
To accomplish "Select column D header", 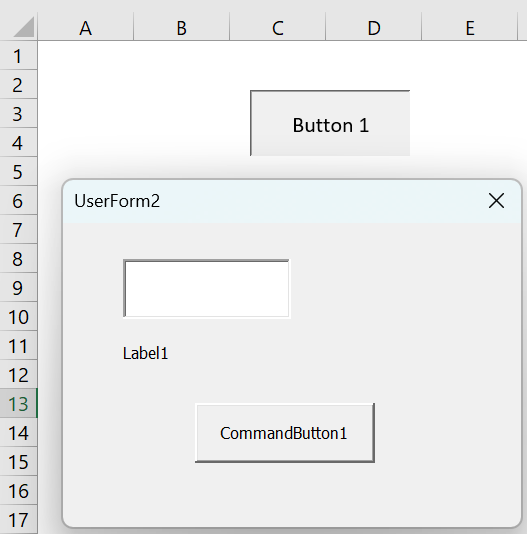I will [374, 27].
